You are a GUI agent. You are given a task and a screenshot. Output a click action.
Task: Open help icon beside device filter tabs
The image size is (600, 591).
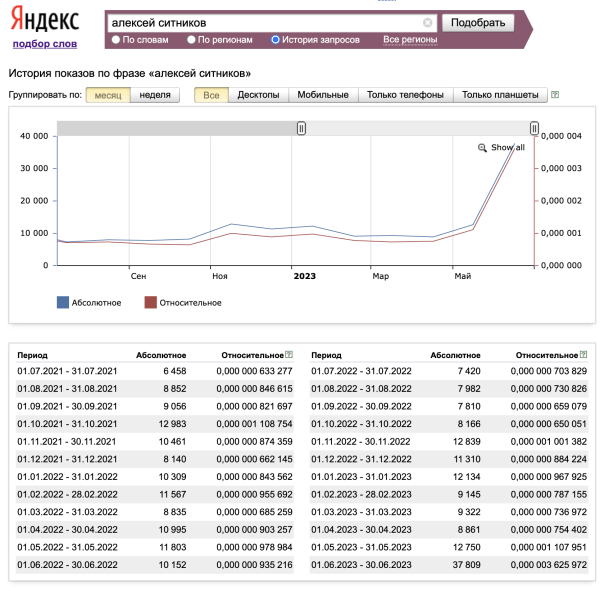coord(555,95)
